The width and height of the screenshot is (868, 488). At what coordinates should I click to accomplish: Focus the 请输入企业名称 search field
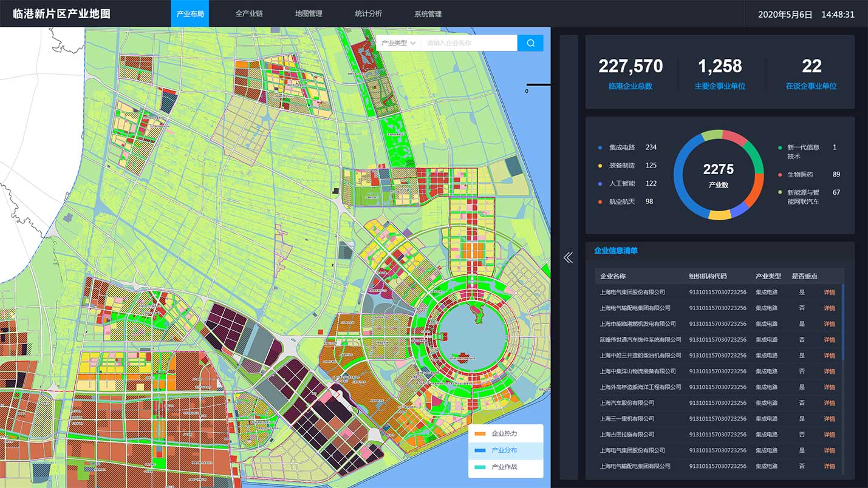470,43
